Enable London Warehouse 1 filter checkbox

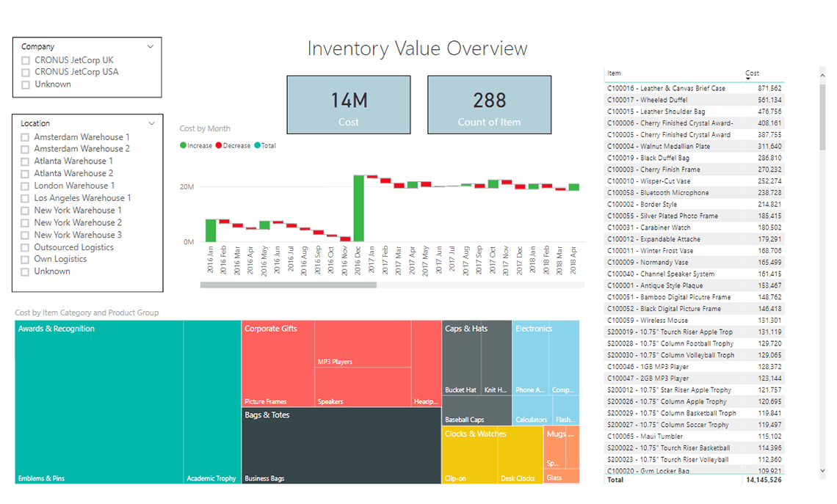[x=24, y=186]
